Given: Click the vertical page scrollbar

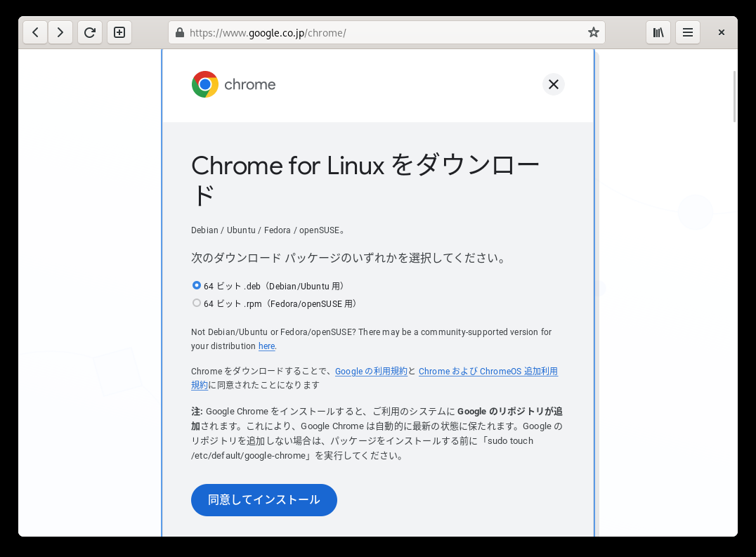Looking at the screenshot, I should 734,96.
